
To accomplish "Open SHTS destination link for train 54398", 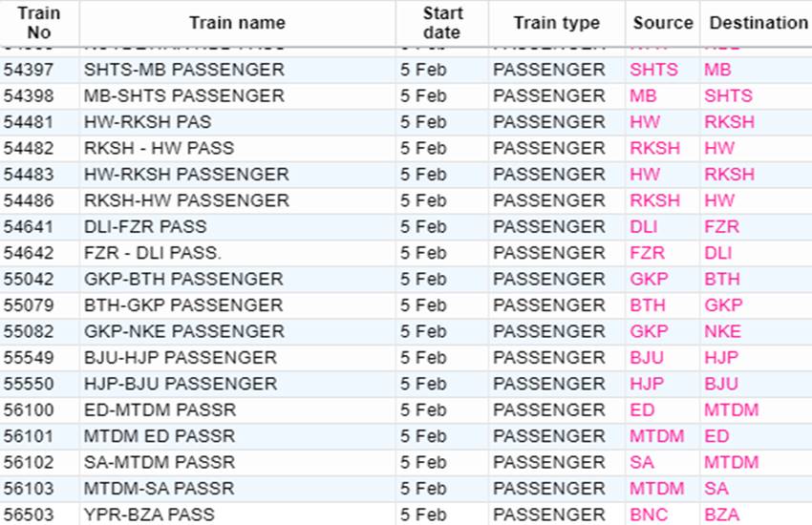I will click(x=728, y=95).
